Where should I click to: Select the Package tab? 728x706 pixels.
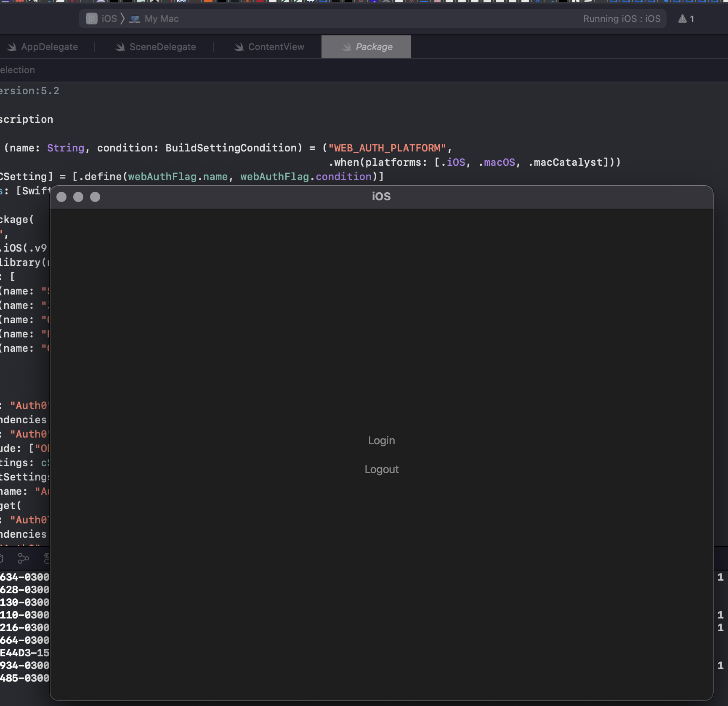(x=374, y=47)
